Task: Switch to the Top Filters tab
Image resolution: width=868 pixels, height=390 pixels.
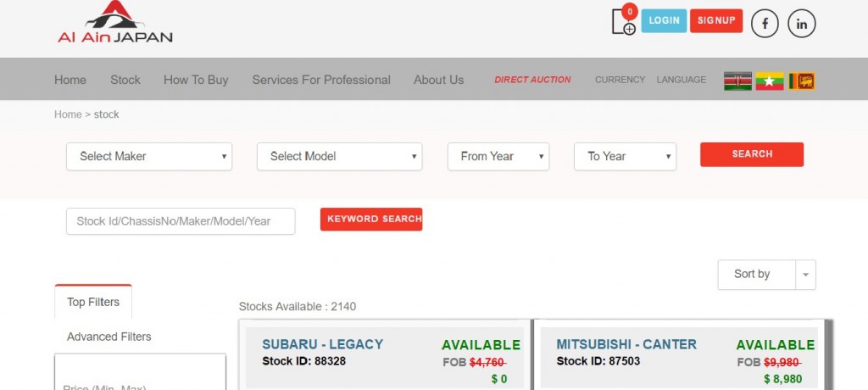Action: (x=93, y=302)
